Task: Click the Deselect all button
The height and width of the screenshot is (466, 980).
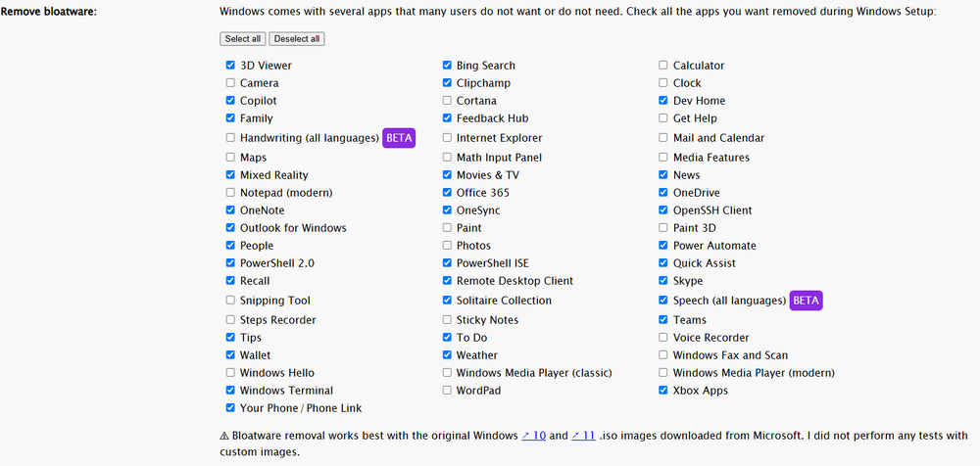Action: pyautogui.click(x=297, y=39)
